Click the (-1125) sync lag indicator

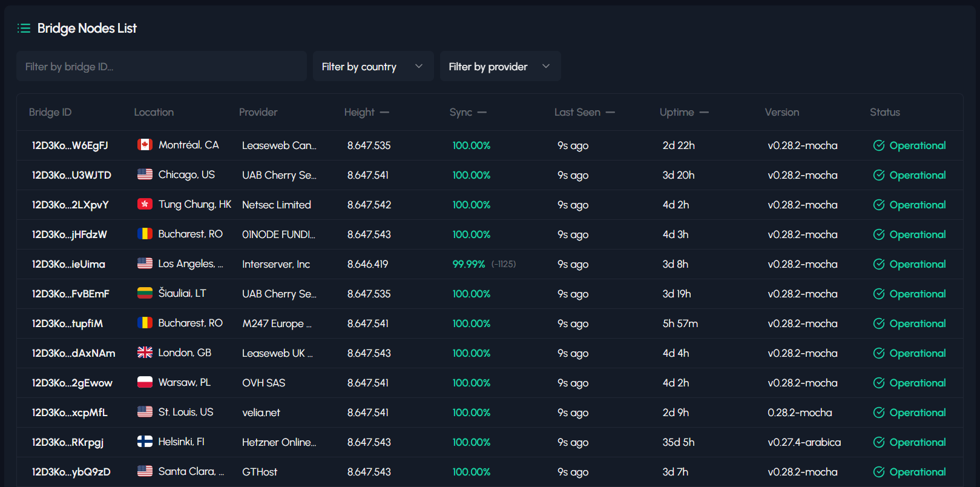(x=504, y=264)
